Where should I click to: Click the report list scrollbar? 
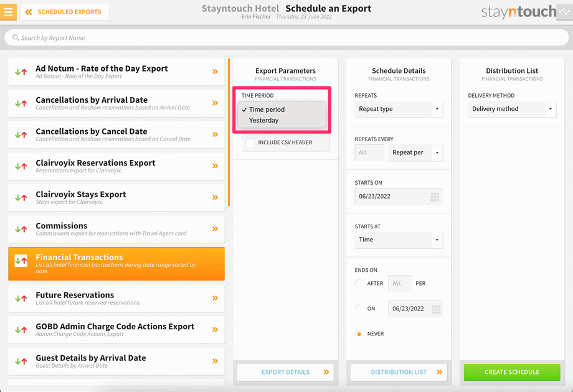coord(229,132)
